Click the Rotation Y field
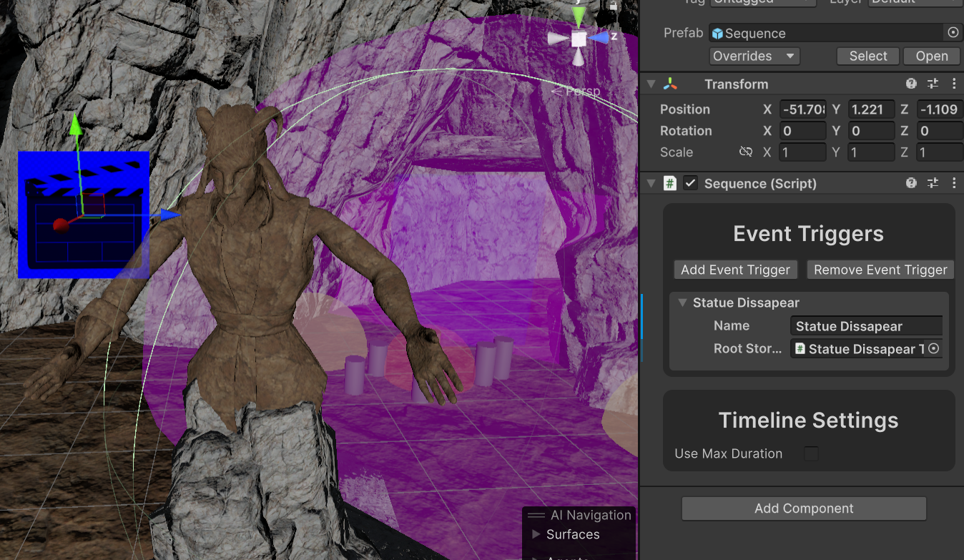 [871, 131]
